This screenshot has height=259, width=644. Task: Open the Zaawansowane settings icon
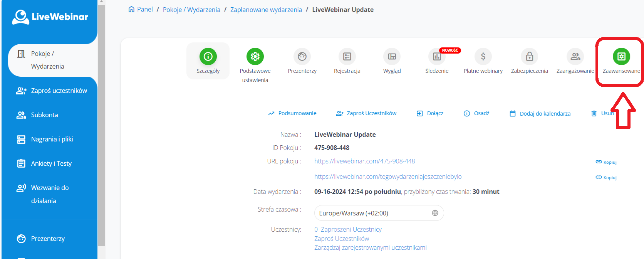621,57
